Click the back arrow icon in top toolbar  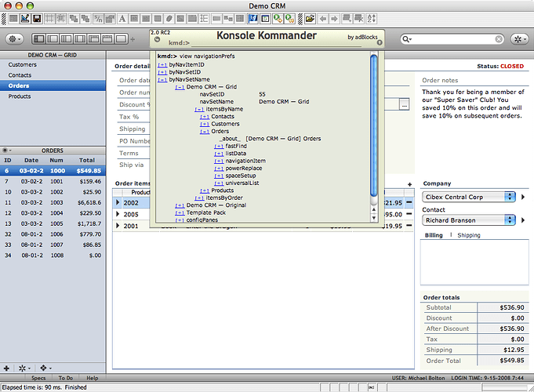click(323, 18)
